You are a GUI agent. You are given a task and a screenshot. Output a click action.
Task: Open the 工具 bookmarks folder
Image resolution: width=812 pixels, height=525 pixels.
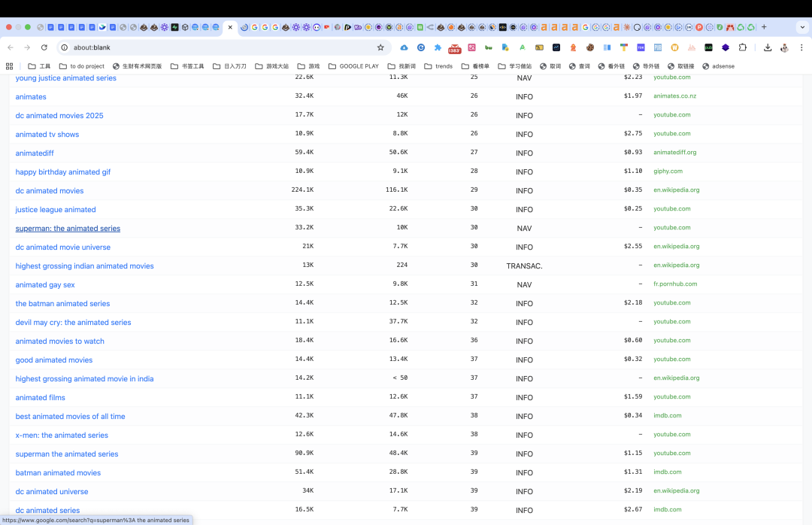(x=39, y=66)
